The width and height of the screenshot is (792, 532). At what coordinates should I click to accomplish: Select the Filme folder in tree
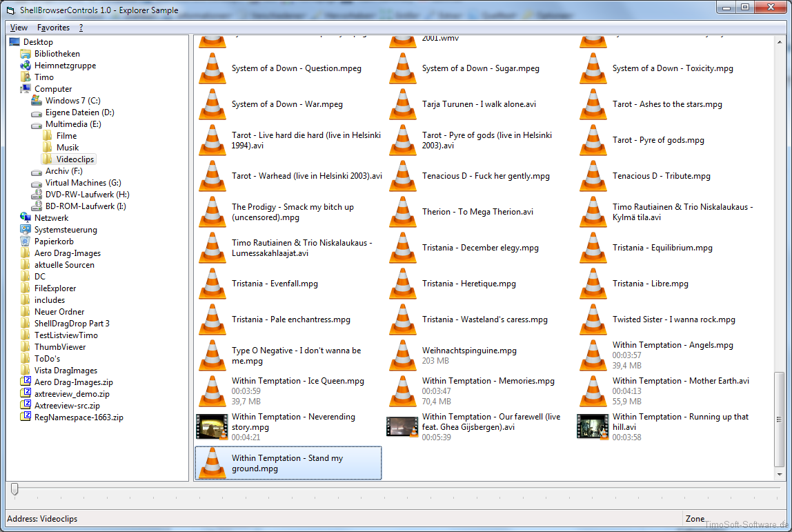coord(67,136)
